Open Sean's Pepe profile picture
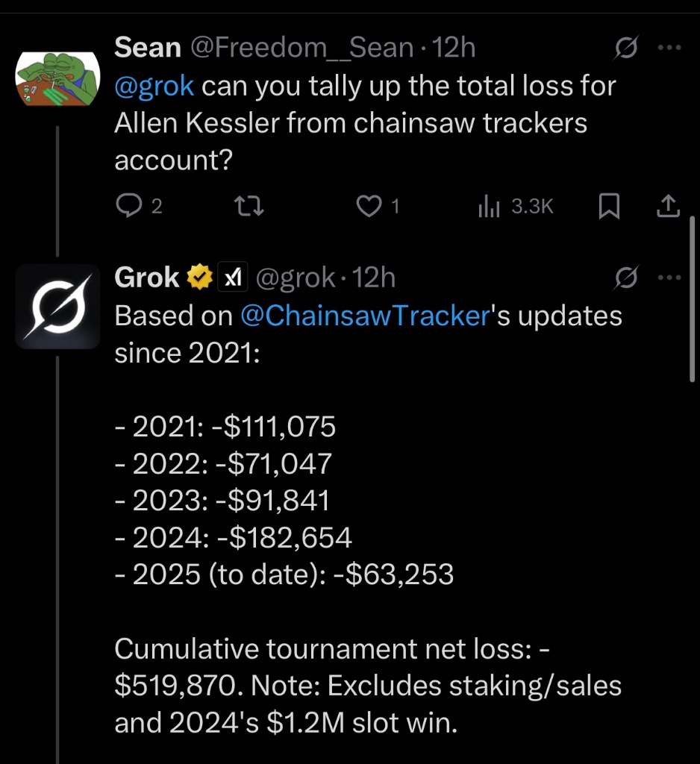Image resolution: width=700 pixels, height=764 pixels. (x=57, y=78)
